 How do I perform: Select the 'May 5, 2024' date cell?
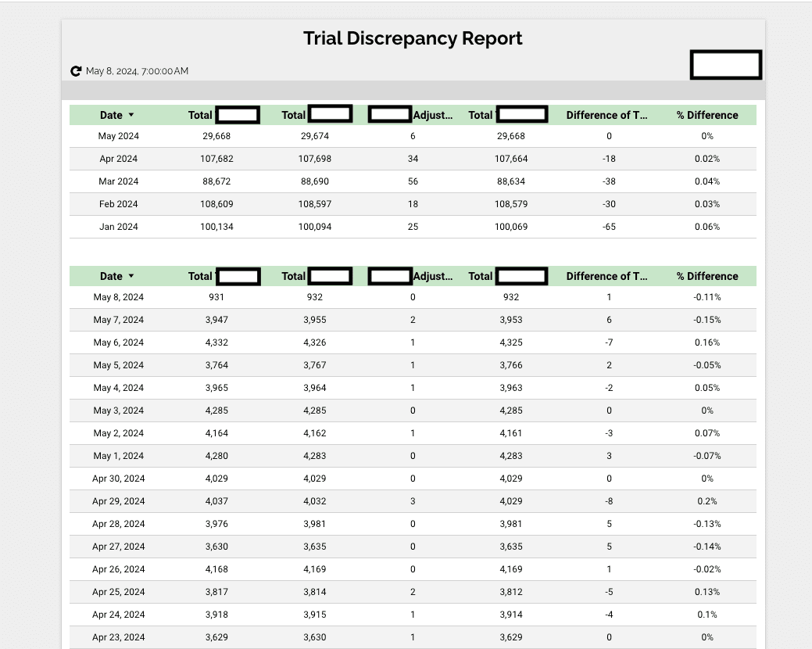(119, 365)
